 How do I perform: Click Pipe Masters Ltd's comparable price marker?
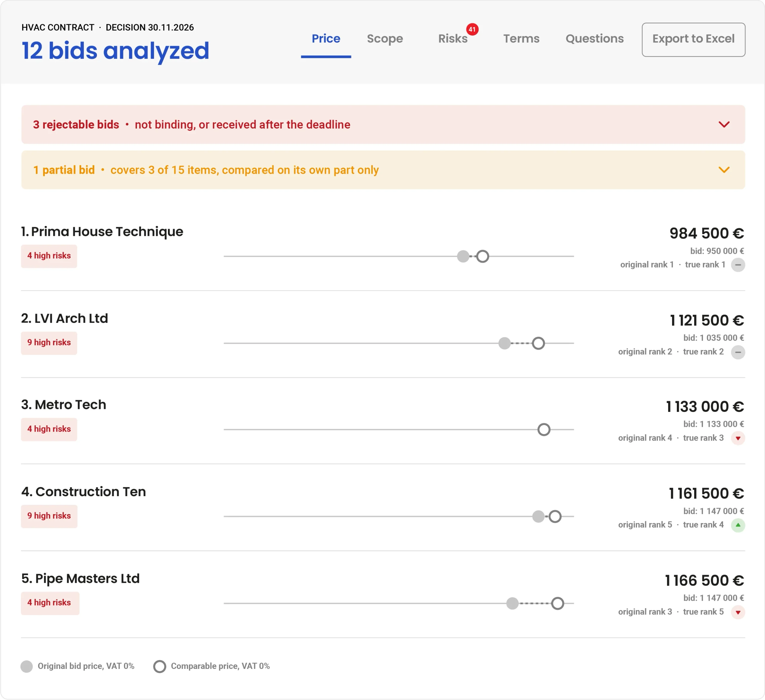(x=557, y=603)
